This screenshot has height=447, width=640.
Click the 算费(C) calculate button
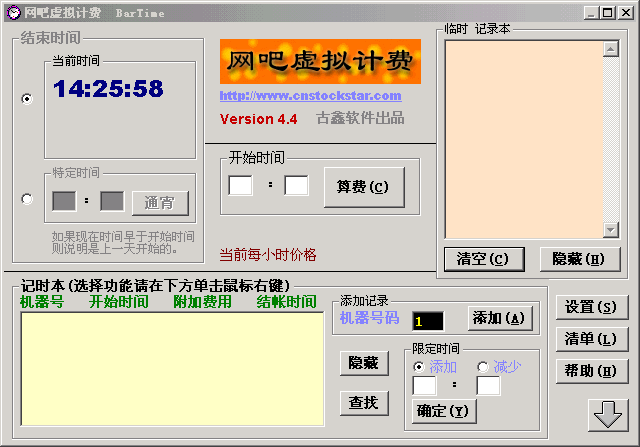364,187
